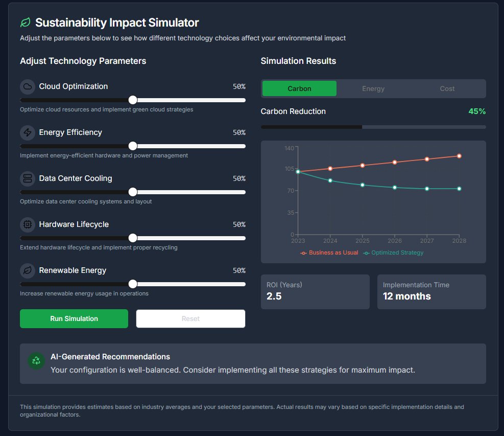Click the Business as Usual legend marker
The width and height of the screenshot is (504, 436).
tap(303, 253)
